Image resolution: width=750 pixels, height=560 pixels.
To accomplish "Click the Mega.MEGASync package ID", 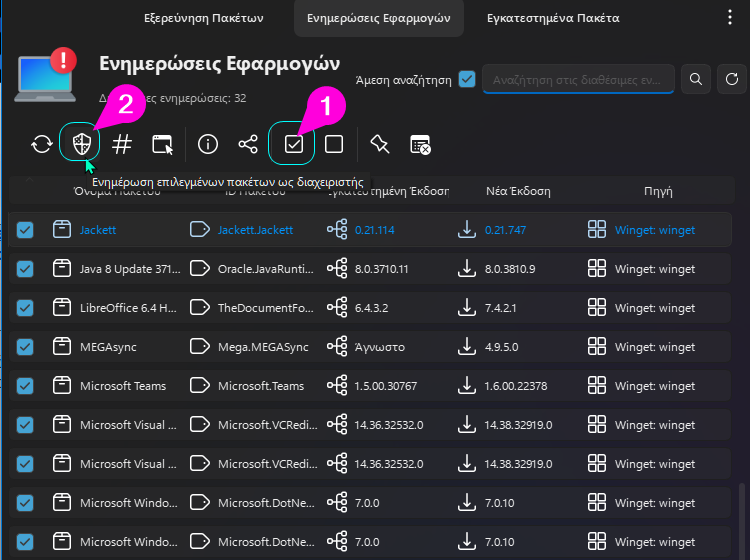I will [263, 347].
